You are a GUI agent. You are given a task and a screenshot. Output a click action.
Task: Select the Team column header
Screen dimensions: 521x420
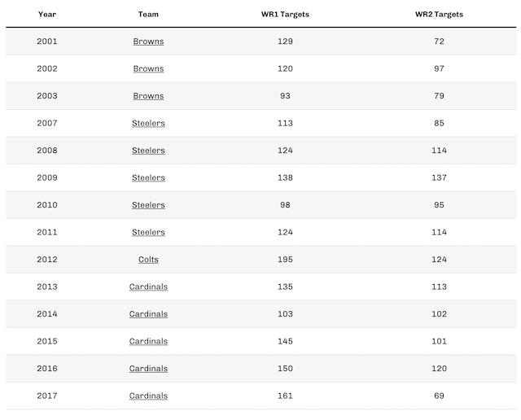(148, 15)
